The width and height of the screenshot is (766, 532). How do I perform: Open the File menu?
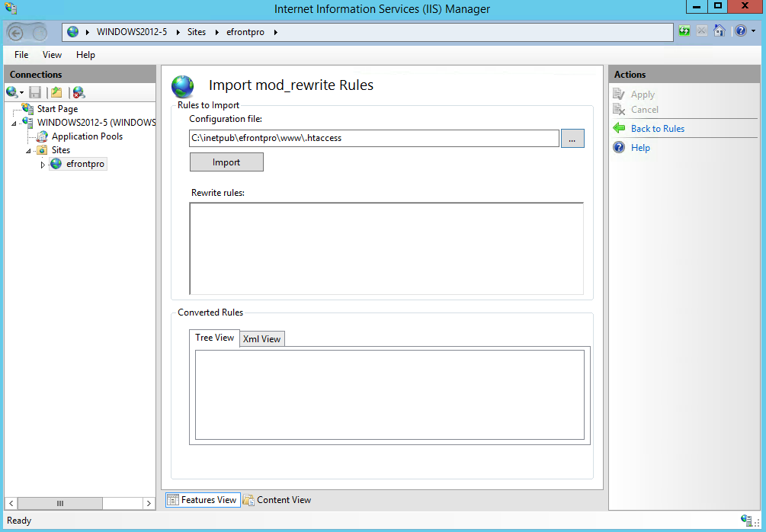[21, 55]
